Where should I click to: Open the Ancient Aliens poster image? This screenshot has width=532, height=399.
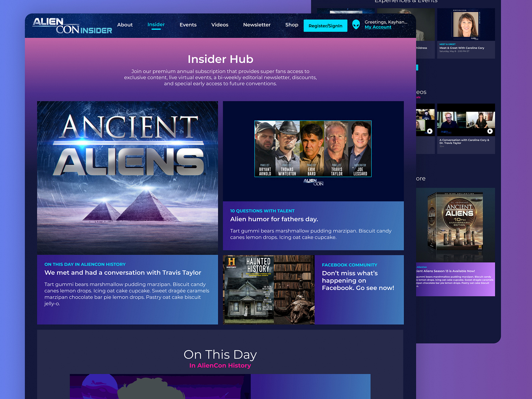click(x=127, y=178)
